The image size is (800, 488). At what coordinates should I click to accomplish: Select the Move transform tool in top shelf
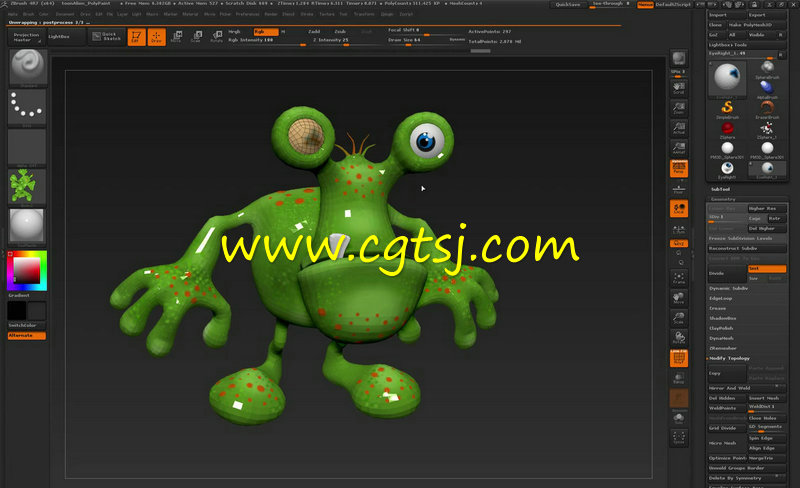(177, 36)
